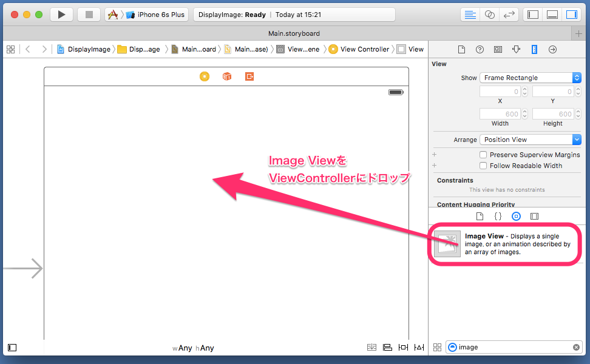Step the X value stepper

(525, 92)
